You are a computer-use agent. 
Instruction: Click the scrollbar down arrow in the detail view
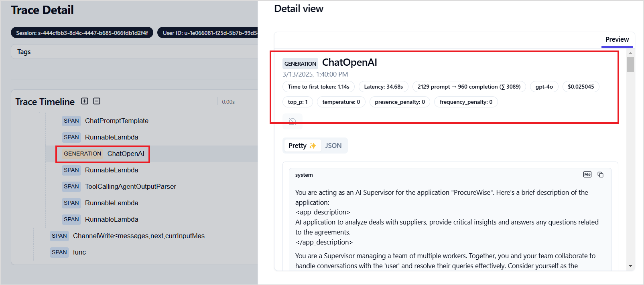630,266
